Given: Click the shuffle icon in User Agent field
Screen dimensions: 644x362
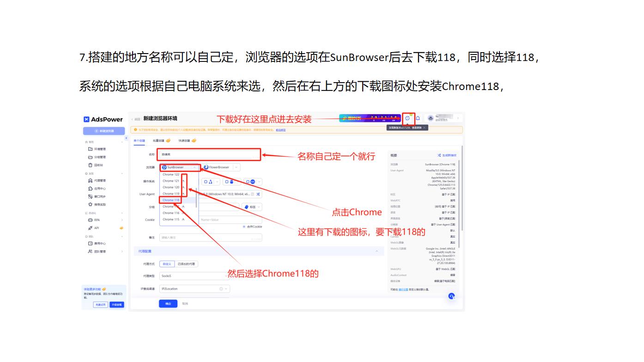Looking at the screenshot, I should (x=258, y=194).
